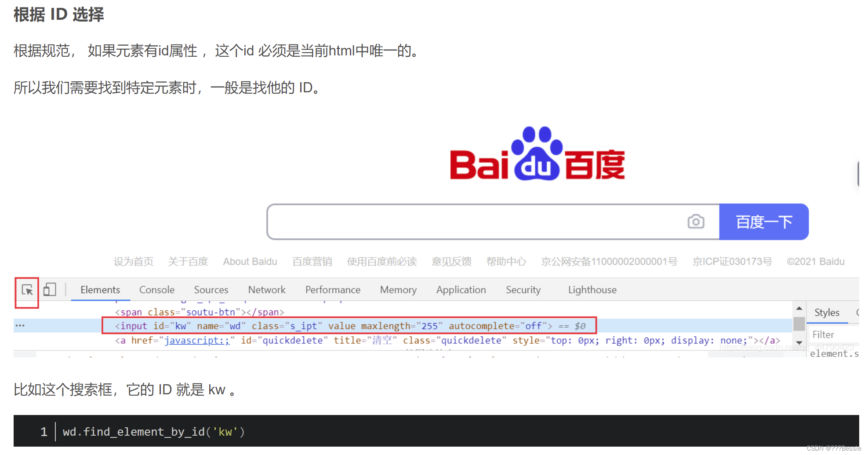Open the About Baidu footer link

click(x=250, y=262)
